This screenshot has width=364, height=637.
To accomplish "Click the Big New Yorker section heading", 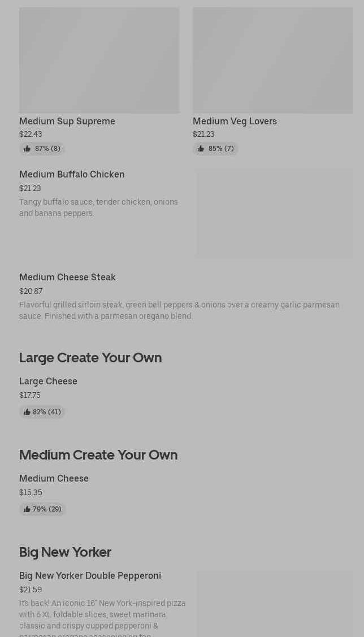I will [x=65, y=552].
